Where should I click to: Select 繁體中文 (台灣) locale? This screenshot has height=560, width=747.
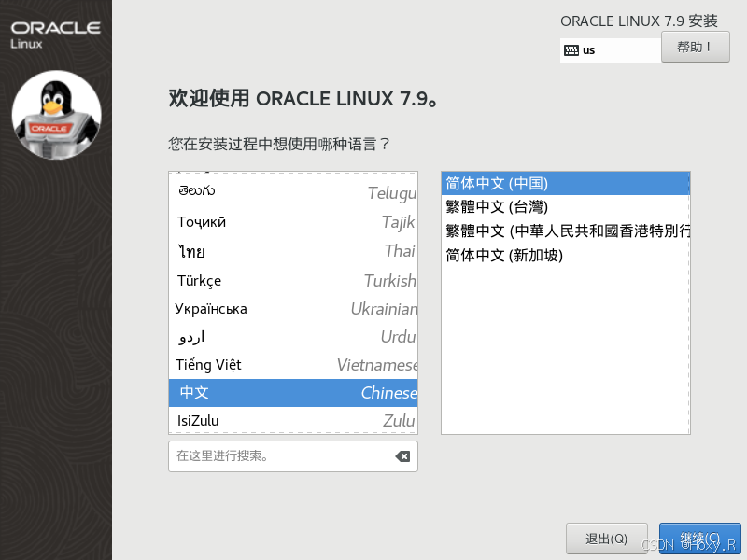point(566,206)
